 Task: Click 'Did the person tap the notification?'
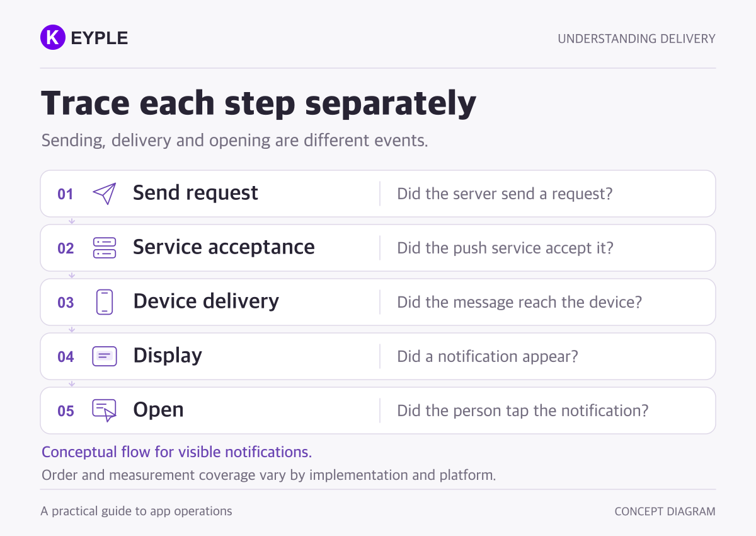pyautogui.click(x=523, y=411)
